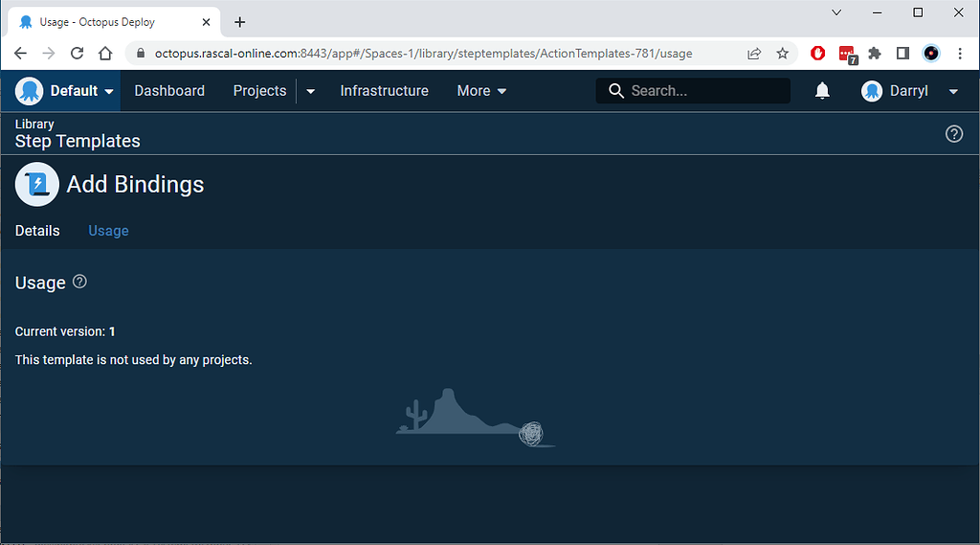View site information via lock icon
The width and height of the screenshot is (980, 545).
141,54
